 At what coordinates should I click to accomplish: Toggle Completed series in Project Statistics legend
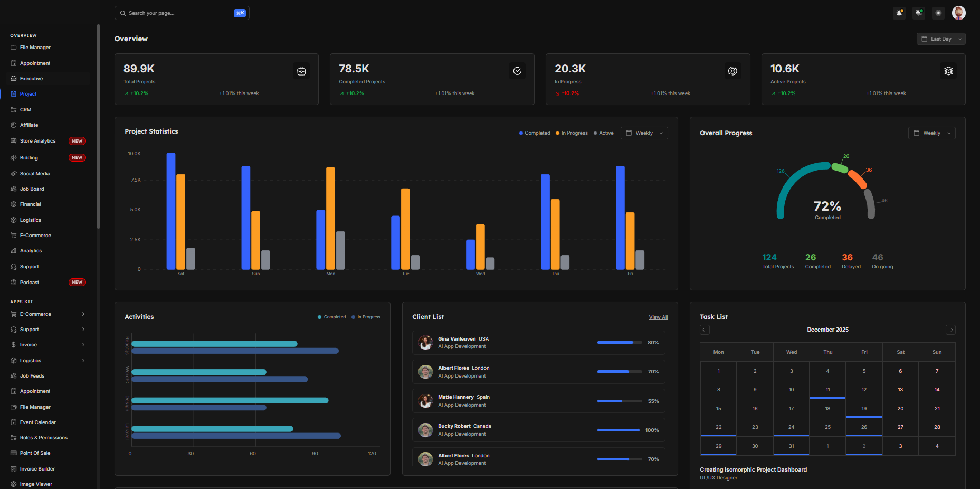pyautogui.click(x=535, y=133)
